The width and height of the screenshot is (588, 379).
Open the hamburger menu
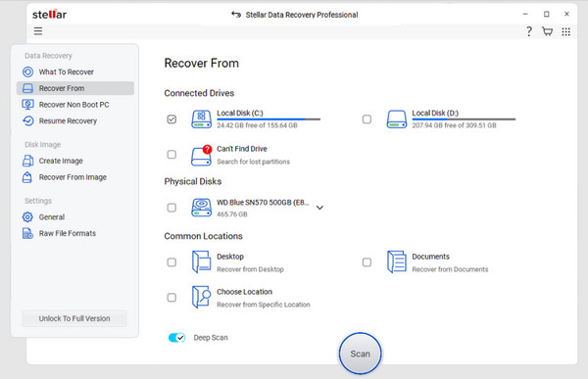coord(38,31)
